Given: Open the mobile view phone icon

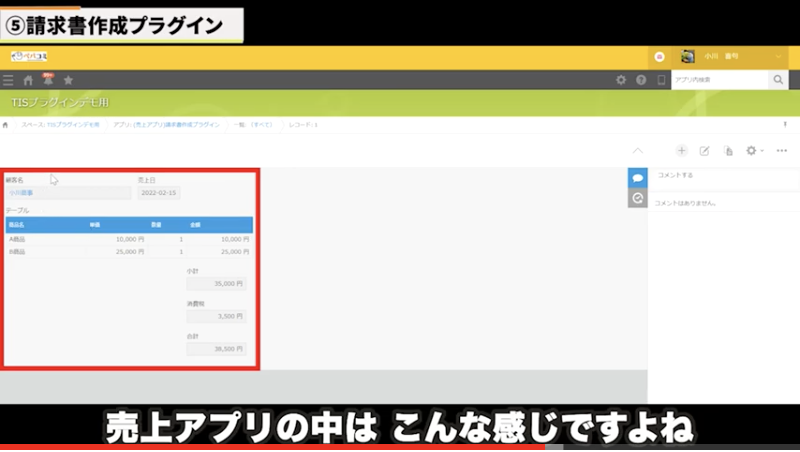Looking at the screenshot, I should (660, 80).
